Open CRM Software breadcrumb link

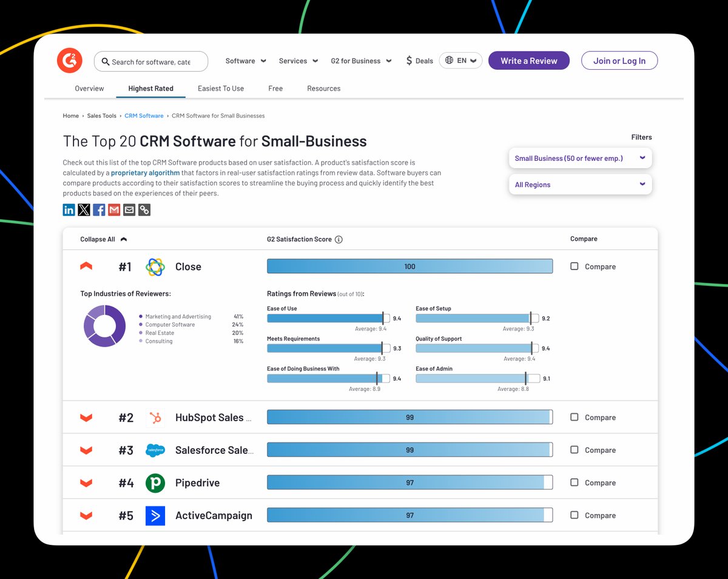(144, 115)
